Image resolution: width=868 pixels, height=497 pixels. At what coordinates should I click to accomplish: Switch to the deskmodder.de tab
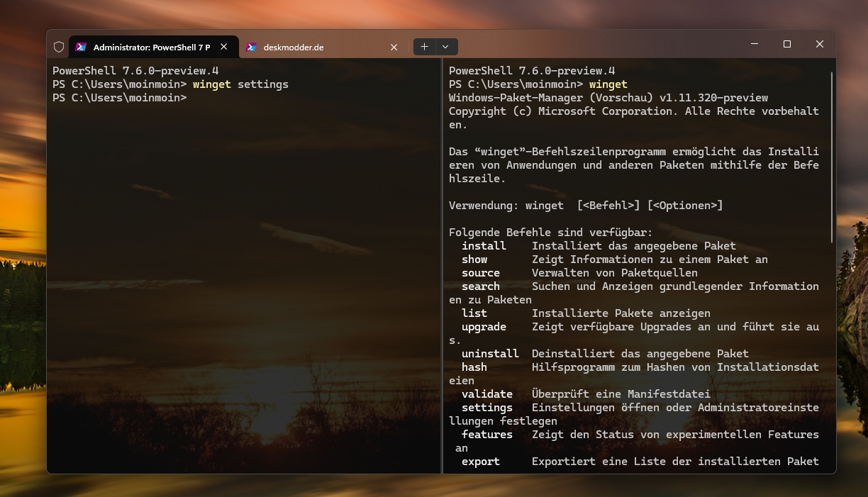tap(323, 48)
